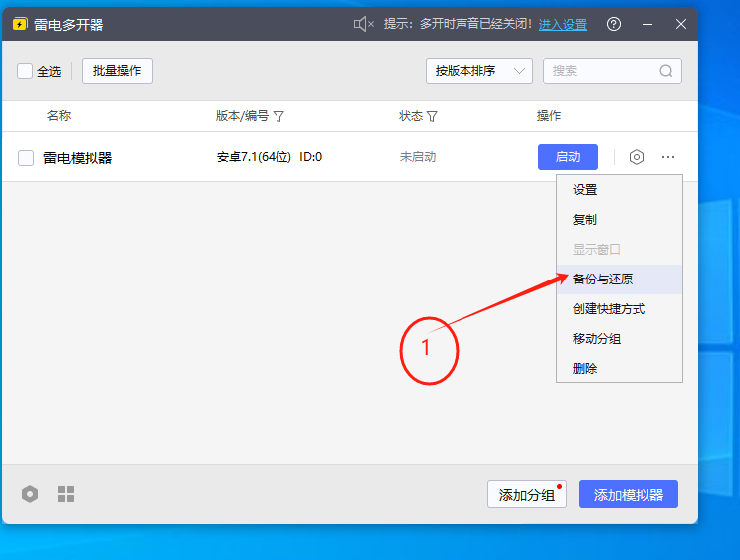Image resolution: width=740 pixels, height=560 pixels.
Task: Open the 进入设置 link
Action: 563,24
